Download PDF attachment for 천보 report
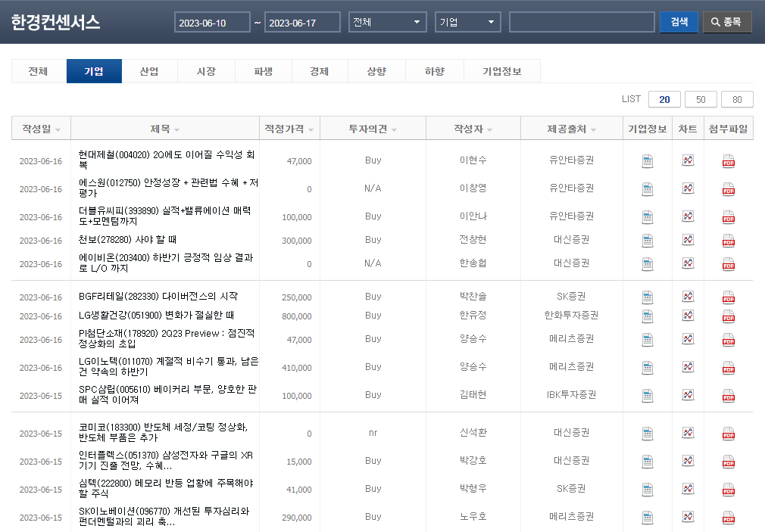The image size is (765, 532). 729,241
